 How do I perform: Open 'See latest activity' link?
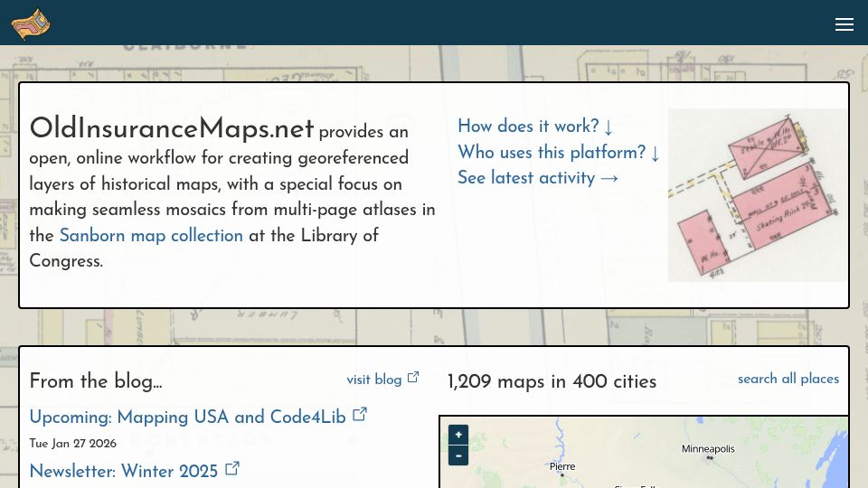(x=537, y=178)
